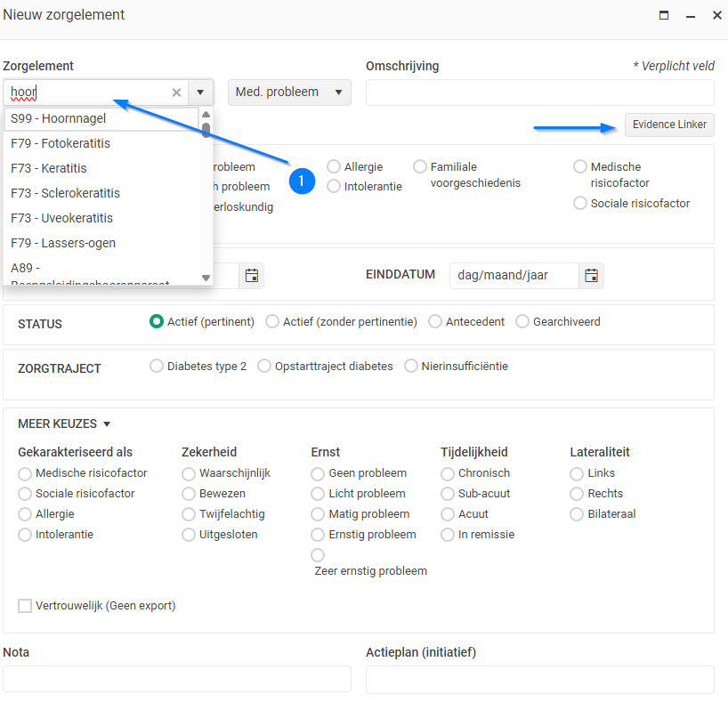Choose Diabetes type 2 zorgtraject
The image size is (728, 702).
coord(157,366)
